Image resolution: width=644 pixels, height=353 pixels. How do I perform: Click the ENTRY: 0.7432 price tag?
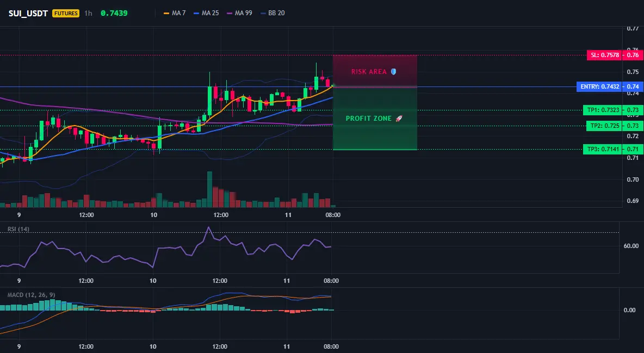point(599,86)
